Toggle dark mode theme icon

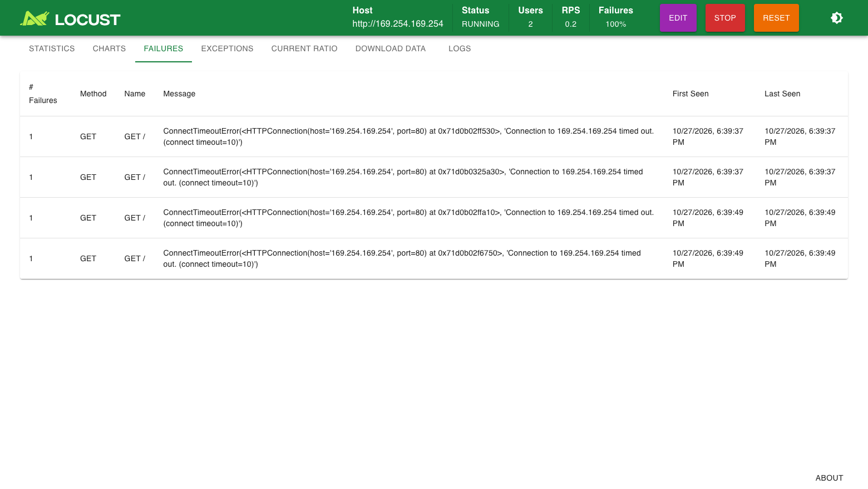click(836, 18)
